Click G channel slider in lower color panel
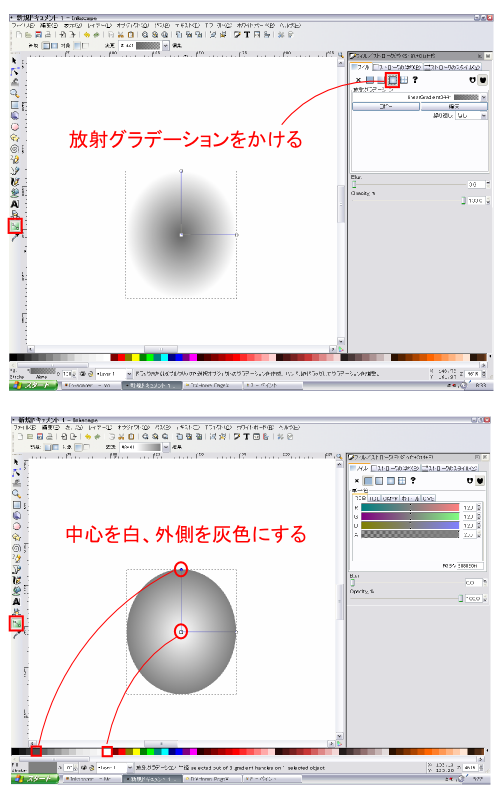 pyautogui.click(x=410, y=516)
